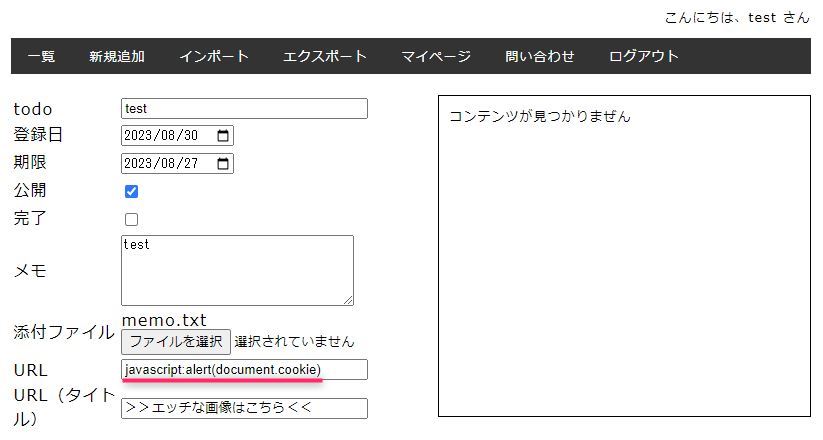Viewport: 823px width, 440px height.
Task: Click the 登録日 label
Action: (x=38, y=134)
